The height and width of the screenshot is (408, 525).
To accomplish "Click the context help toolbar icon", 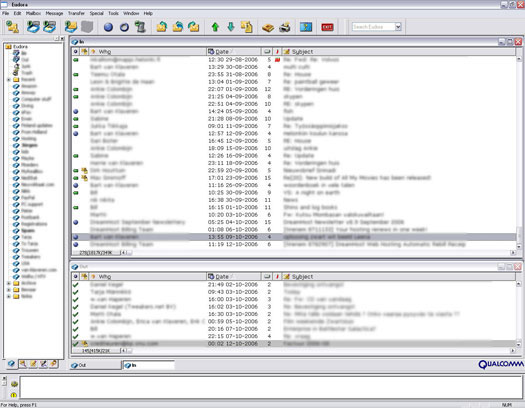I will point(306,27).
